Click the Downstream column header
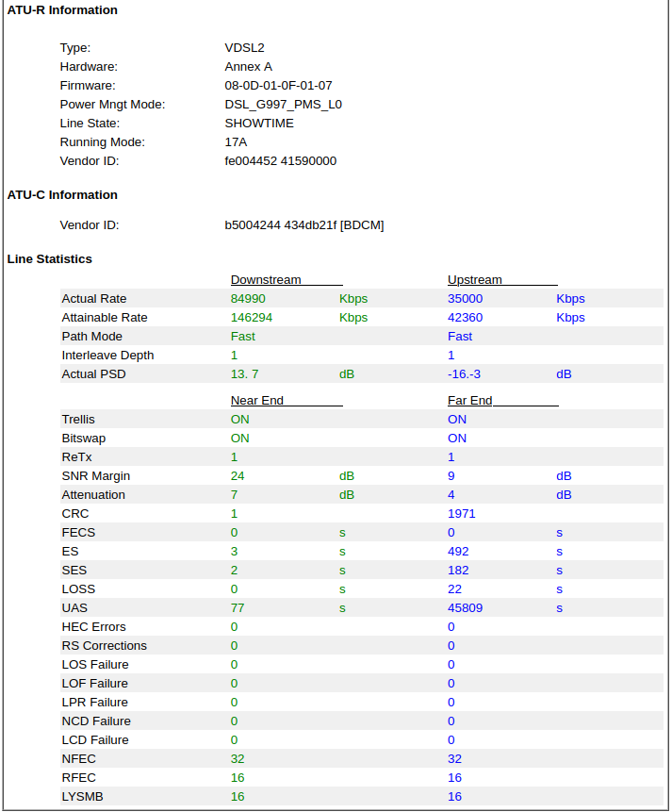Image resolution: width=672 pixels, height=812 pixels. point(266,280)
